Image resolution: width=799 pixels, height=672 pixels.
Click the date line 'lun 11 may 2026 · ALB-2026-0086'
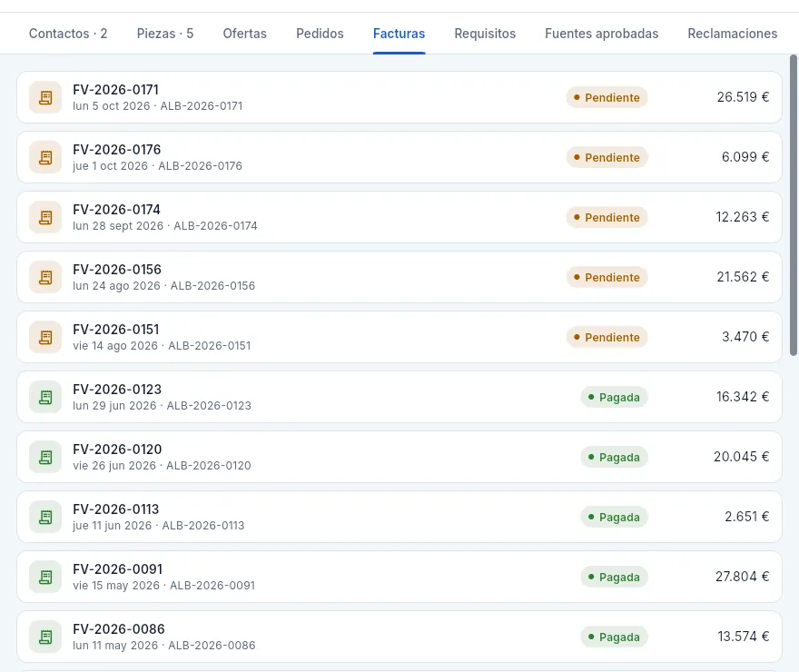pyautogui.click(x=164, y=646)
